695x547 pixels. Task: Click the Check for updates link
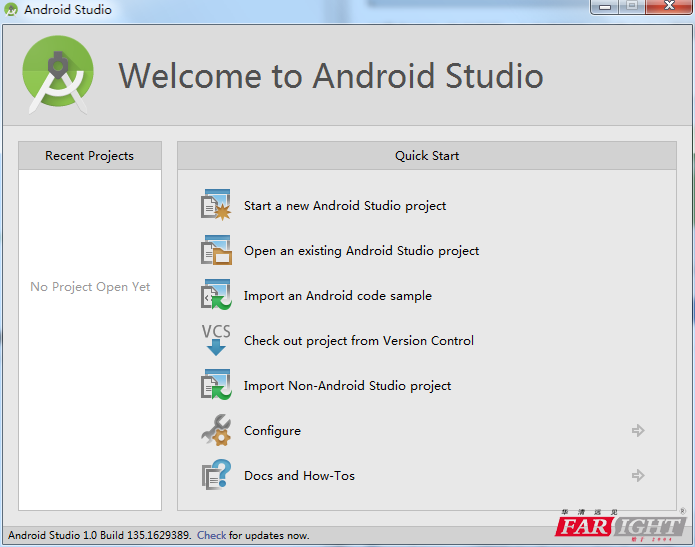pos(211,535)
